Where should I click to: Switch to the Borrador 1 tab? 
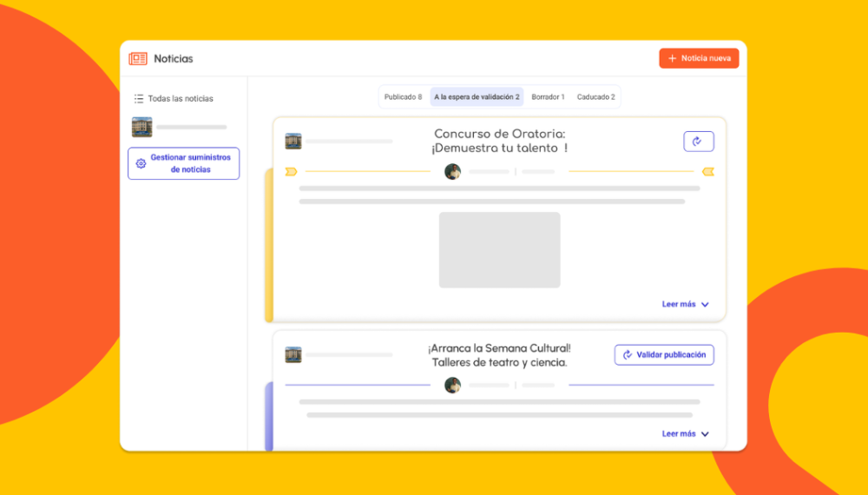[548, 97]
